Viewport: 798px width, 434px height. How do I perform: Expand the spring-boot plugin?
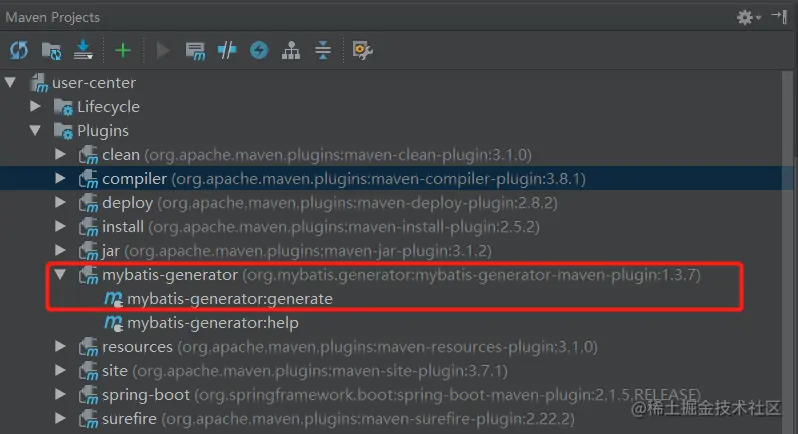60,394
